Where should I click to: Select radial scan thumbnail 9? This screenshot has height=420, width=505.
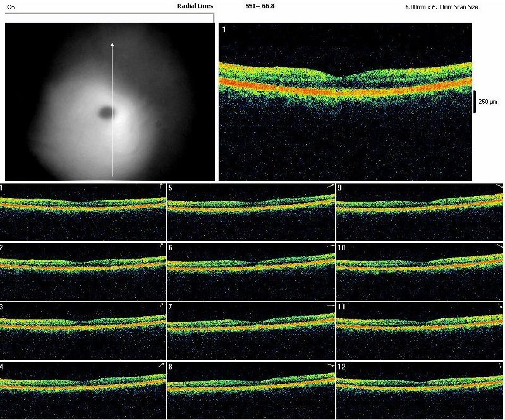pyautogui.click(x=420, y=212)
